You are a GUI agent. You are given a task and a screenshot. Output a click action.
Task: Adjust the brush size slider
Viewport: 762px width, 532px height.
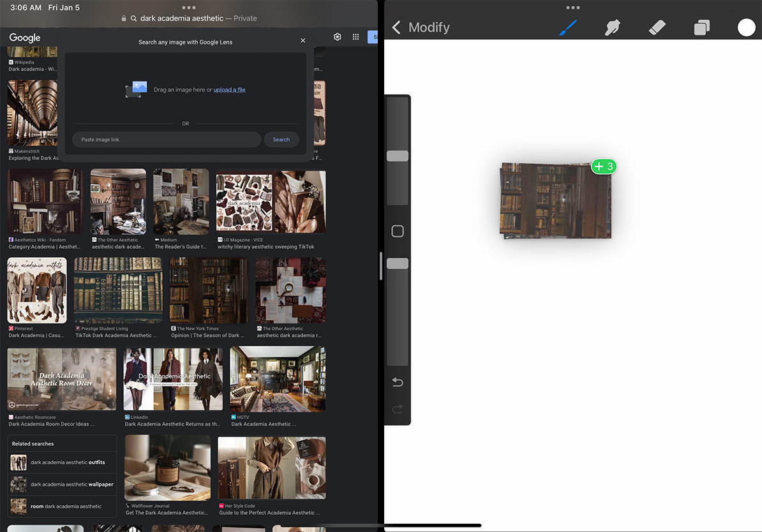tap(397, 155)
